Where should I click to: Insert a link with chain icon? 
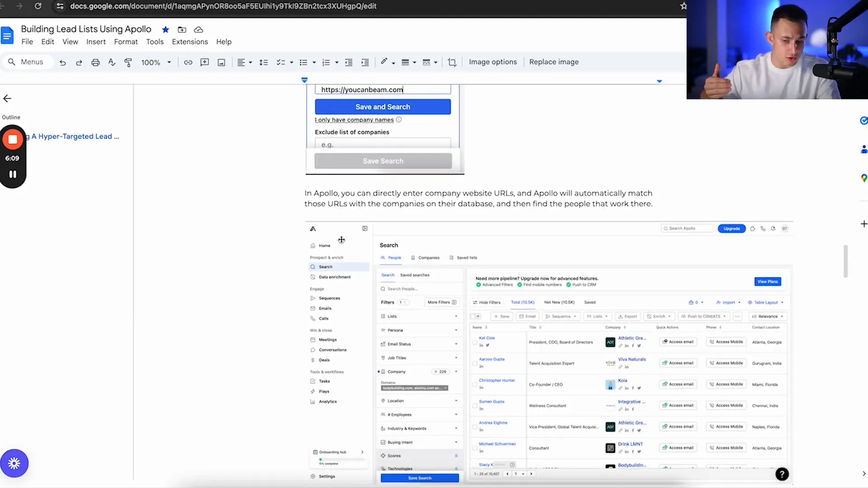pos(188,62)
